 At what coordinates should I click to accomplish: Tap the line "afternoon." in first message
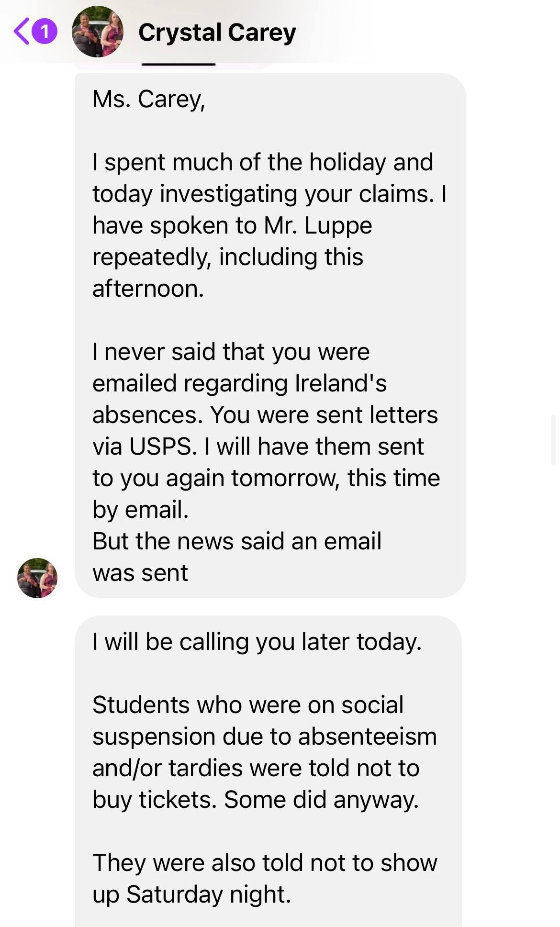click(x=148, y=289)
